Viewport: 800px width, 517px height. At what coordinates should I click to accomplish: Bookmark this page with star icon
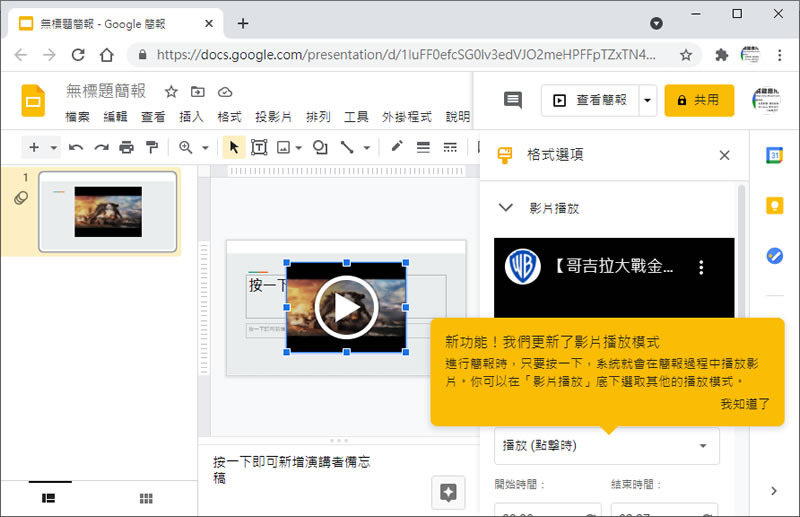[x=686, y=55]
